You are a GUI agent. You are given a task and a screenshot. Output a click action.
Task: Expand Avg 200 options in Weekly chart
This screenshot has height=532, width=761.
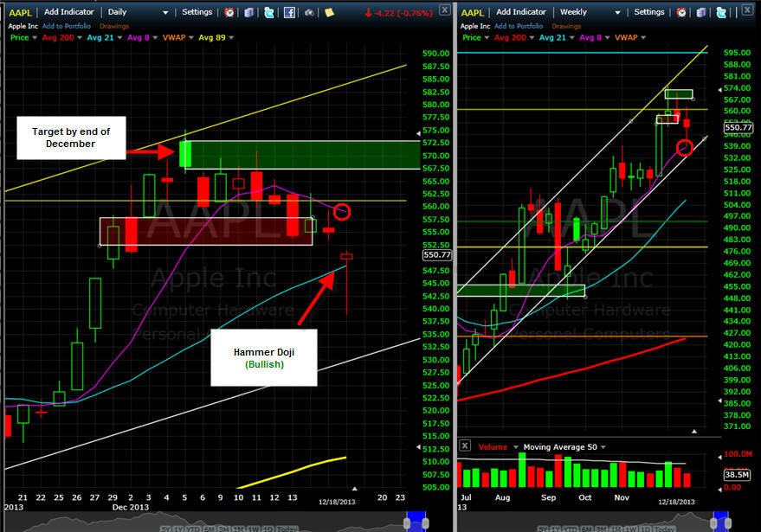(532, 38)
